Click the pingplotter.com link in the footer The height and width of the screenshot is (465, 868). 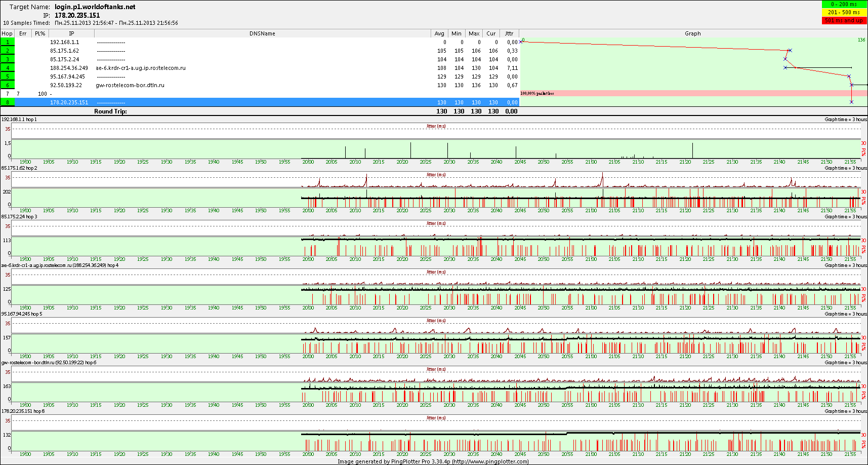pyautogui.click(x=490, y=461)
